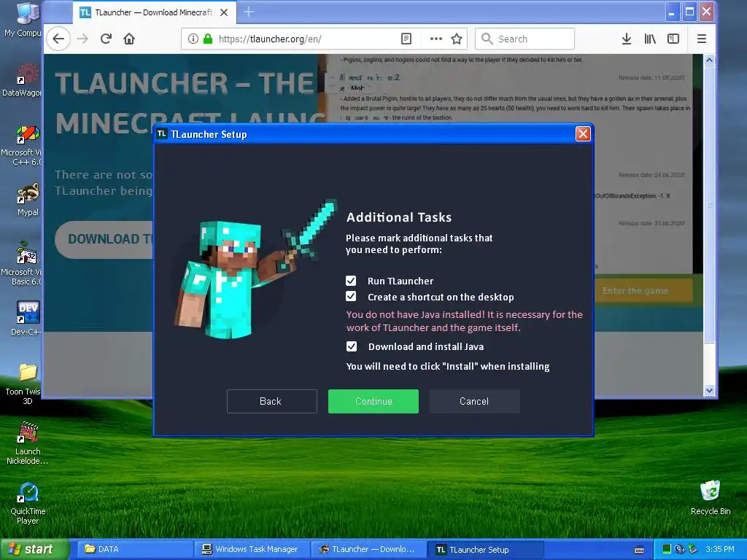
Task: Toggle Create a shortcut on the desktop checkbox
Action: 351,297
